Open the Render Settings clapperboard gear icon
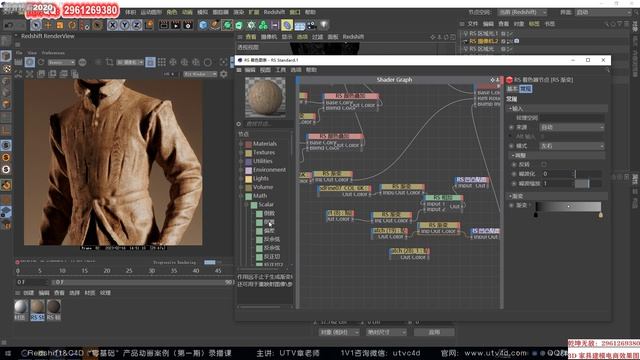The height and width of the screenshot is (360, 640). coord(188,25)
